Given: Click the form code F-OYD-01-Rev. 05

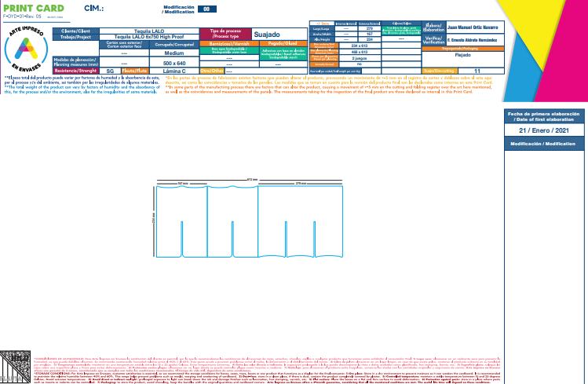Looking at the screenshot, I should [22, 16].
